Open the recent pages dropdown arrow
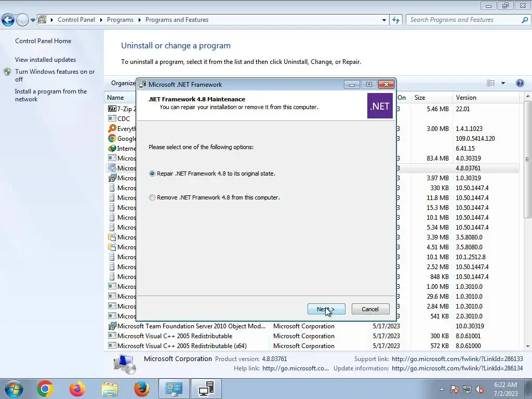532x399 pixels. coord(33,20)
